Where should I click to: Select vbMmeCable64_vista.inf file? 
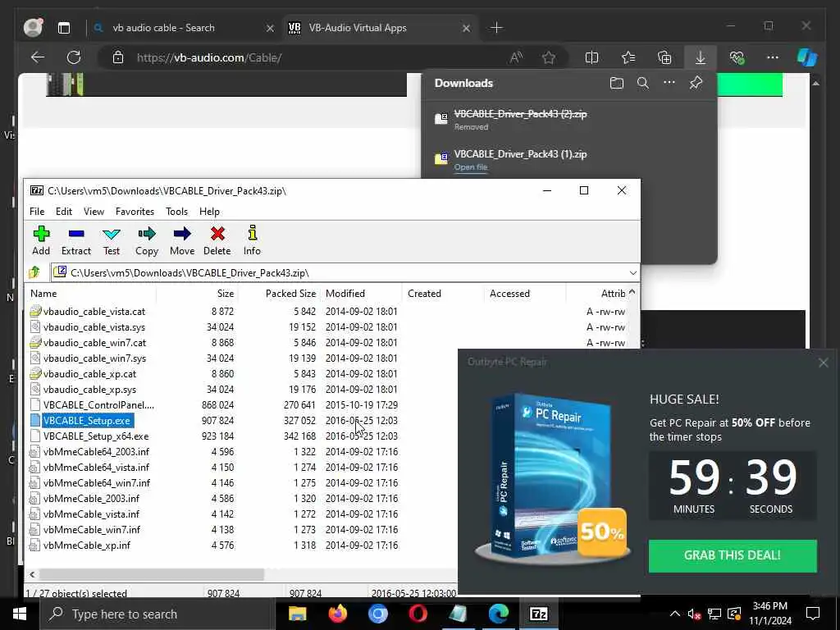coord(97,467)
